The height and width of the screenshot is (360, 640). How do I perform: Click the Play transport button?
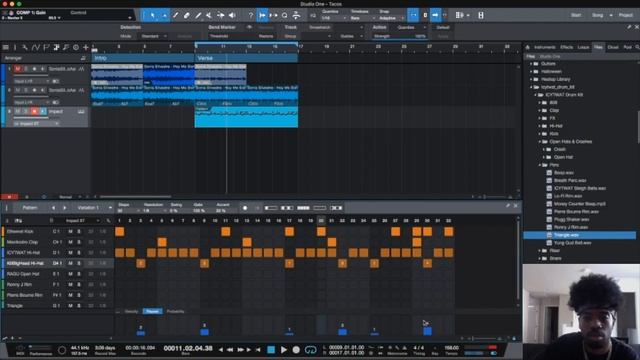284,350
